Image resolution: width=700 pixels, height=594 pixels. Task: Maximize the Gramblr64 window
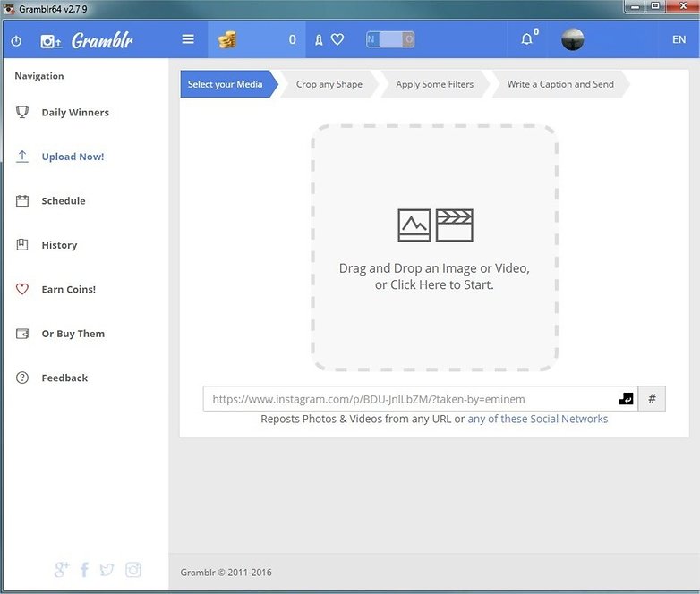coord(655,6)
